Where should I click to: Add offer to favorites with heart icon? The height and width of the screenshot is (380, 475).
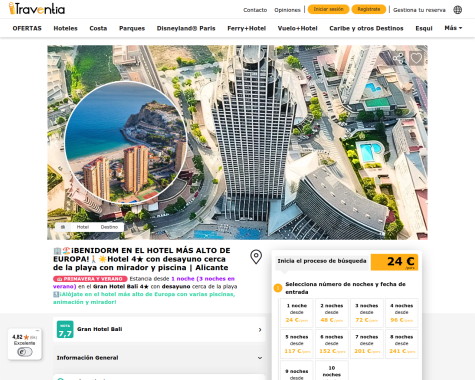pos(416,59)
